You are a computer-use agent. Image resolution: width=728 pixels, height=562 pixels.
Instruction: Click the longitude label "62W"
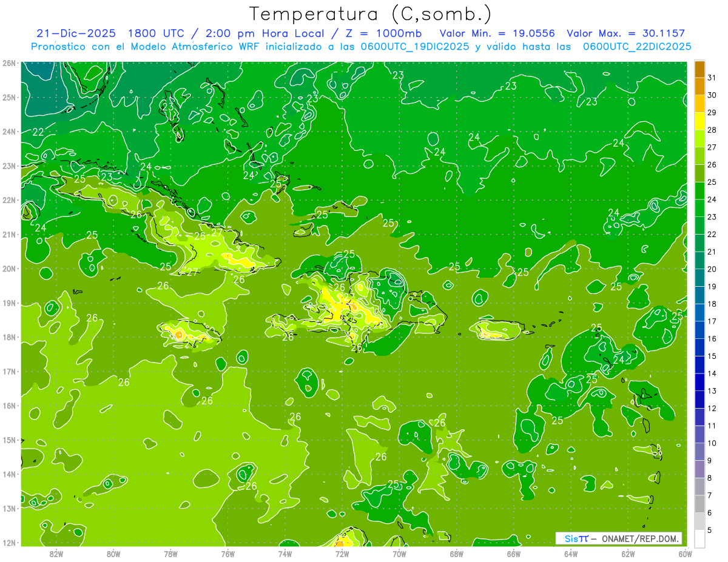[x=628, y=554]
